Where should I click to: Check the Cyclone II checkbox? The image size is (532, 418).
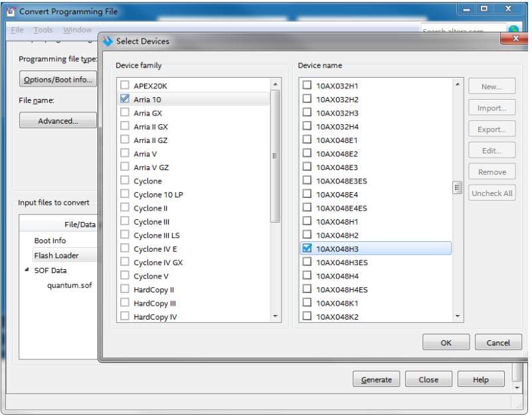(x=125, y=207)
